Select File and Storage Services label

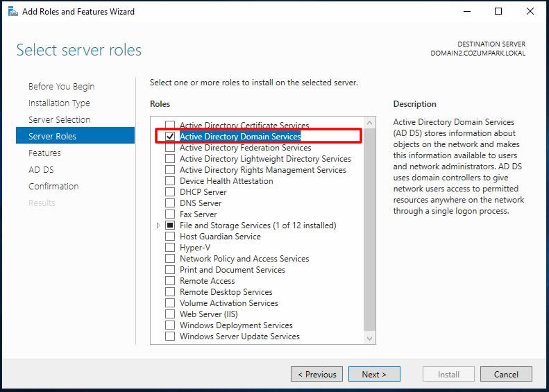[x=258, y=225]
